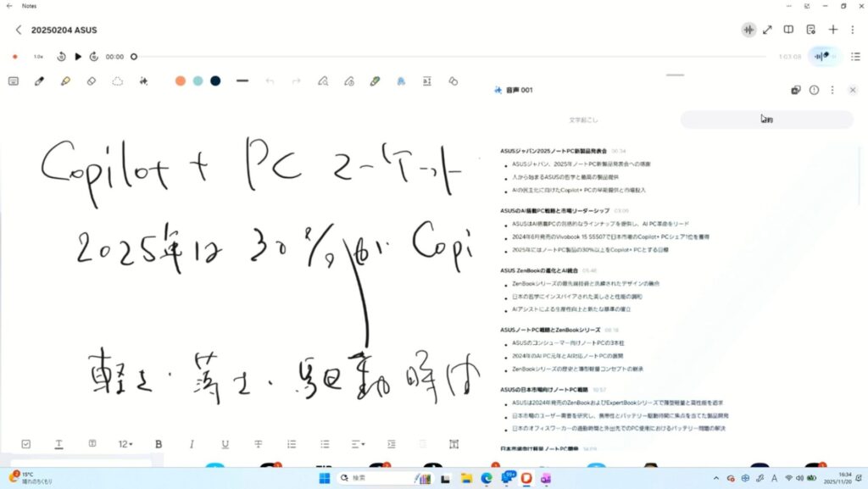Screen dimensions: 868x489
Task: Open the text alignment dropdown
Action: 358,444
